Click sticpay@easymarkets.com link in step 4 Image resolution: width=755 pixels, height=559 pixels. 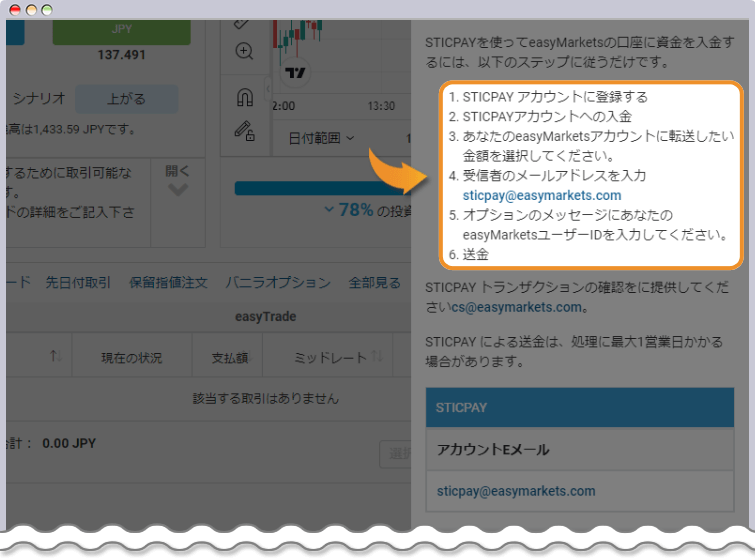coord(542,195)
